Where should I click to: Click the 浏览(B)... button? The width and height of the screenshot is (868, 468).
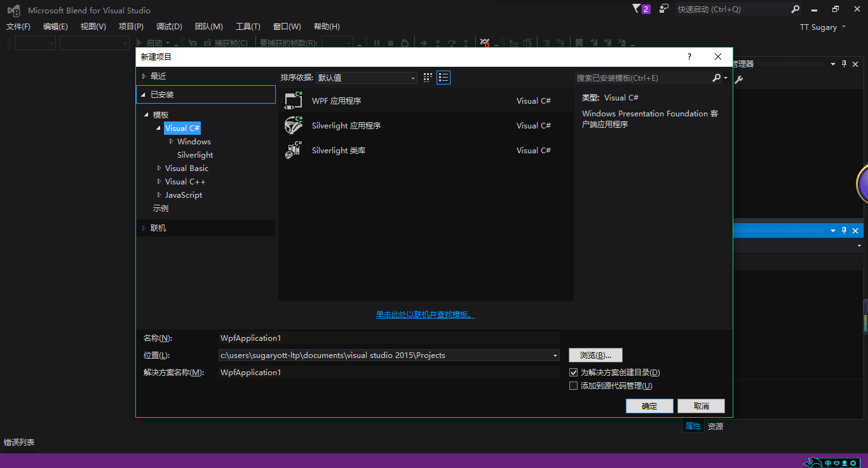click(595, 355)
